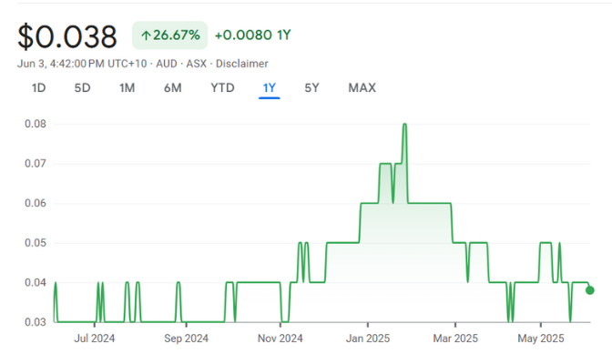Click the Mar 2025 axis label
Screen dimensions: 612x364
click(455, 339)
